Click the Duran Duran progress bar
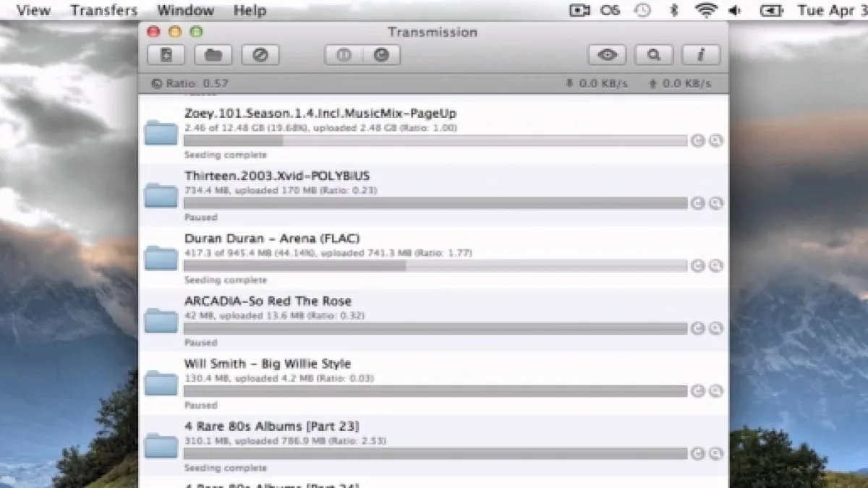Image resolution: width=868 pixels, height=488 pixels. pyautogui.click(x=434, y=266)
